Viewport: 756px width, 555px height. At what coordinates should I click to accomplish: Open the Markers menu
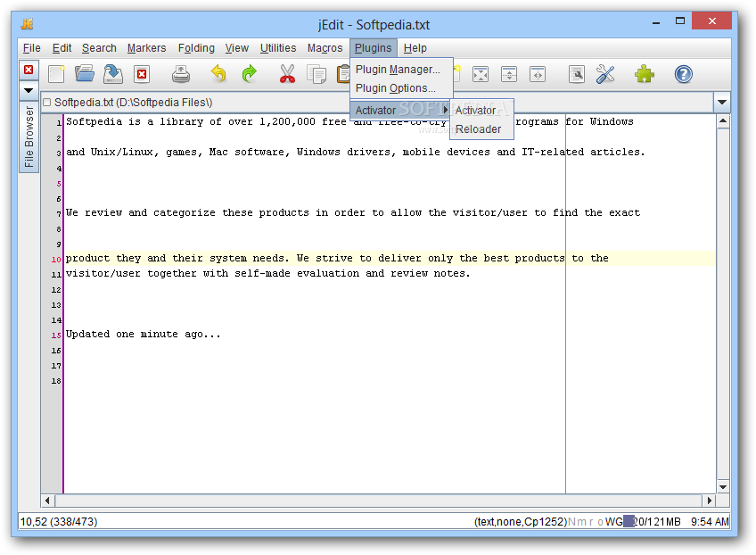coord(146,48)
